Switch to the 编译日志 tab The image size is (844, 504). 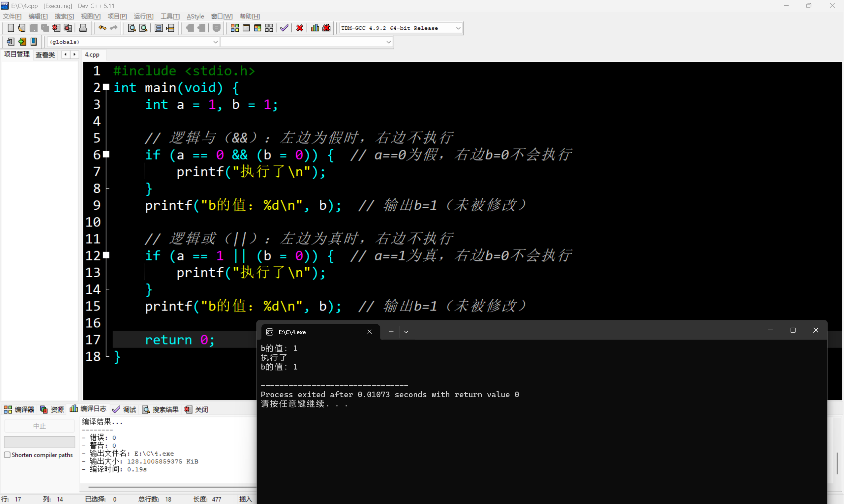click(88, 409)
